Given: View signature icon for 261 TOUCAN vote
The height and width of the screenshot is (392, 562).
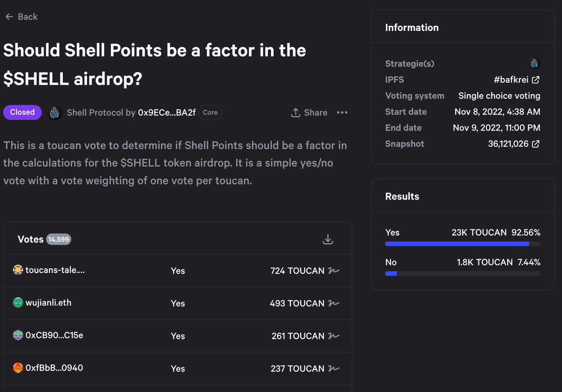Looking at the screenshot, I should (x=334, y=336).
